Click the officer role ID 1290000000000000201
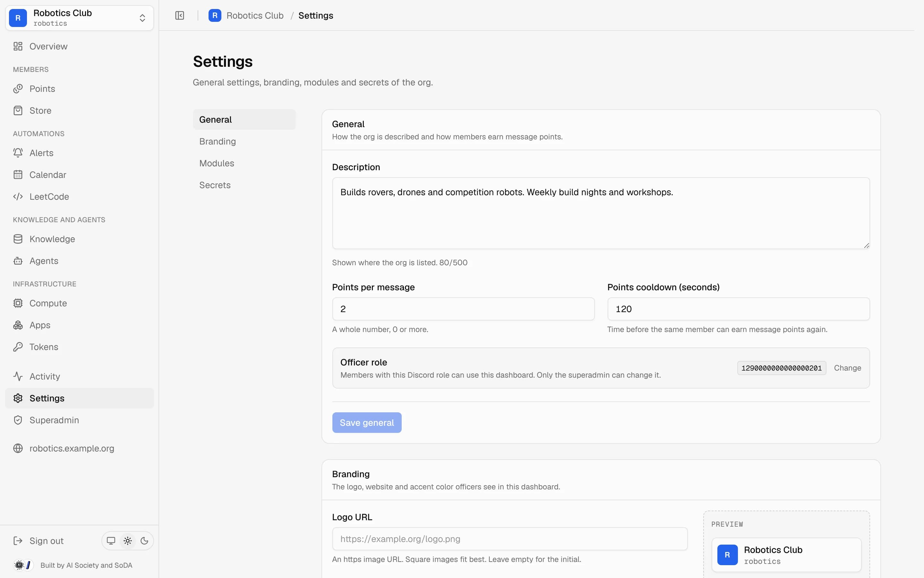 click(x=781, y=368)
